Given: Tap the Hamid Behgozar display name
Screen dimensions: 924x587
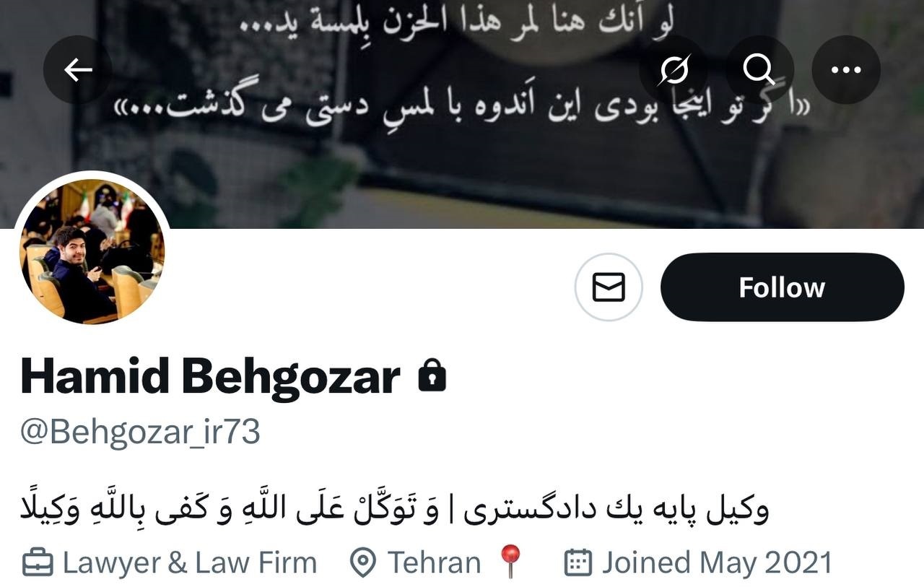Looking at the screenshot, I should pyautogui.click(x=210, y=377).
